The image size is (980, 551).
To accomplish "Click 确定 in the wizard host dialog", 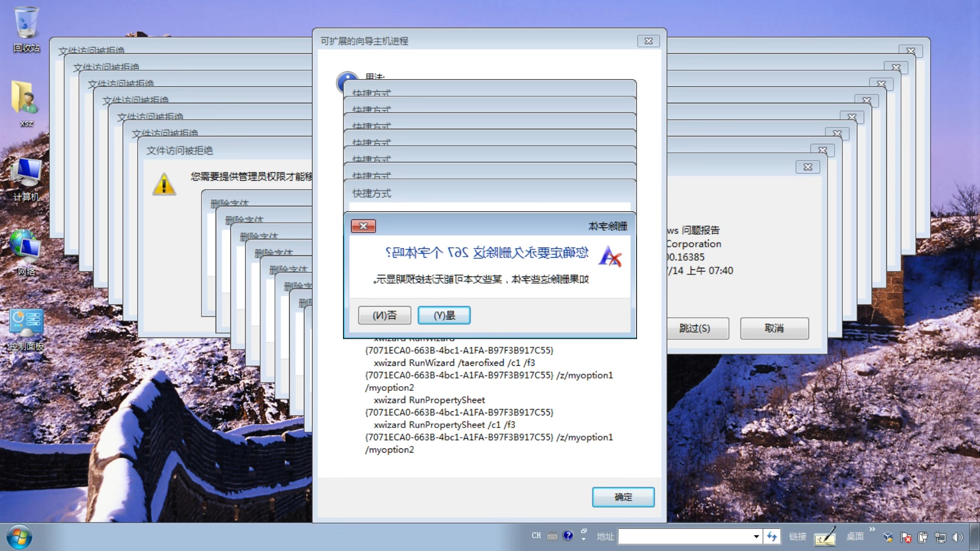I will tap(623, 497).
